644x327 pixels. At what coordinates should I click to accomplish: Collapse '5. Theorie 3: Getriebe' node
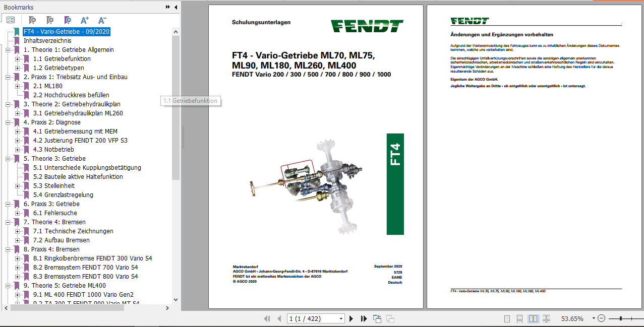pyautogui.click(x=8, y=159)
